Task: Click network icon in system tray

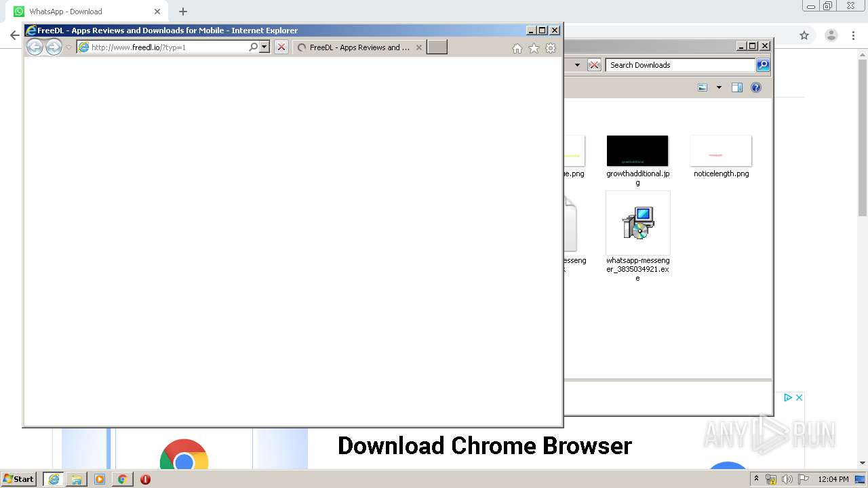Action: click(771, 479)
